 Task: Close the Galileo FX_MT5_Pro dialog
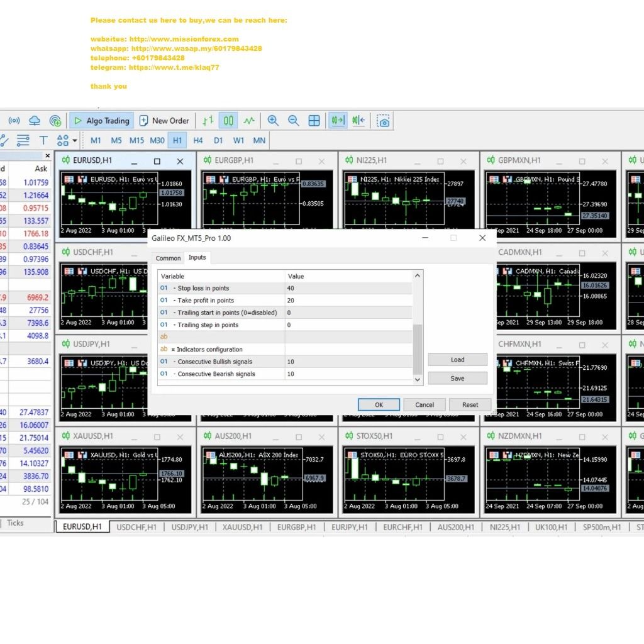pyautogui.click(x=482, y=238)
